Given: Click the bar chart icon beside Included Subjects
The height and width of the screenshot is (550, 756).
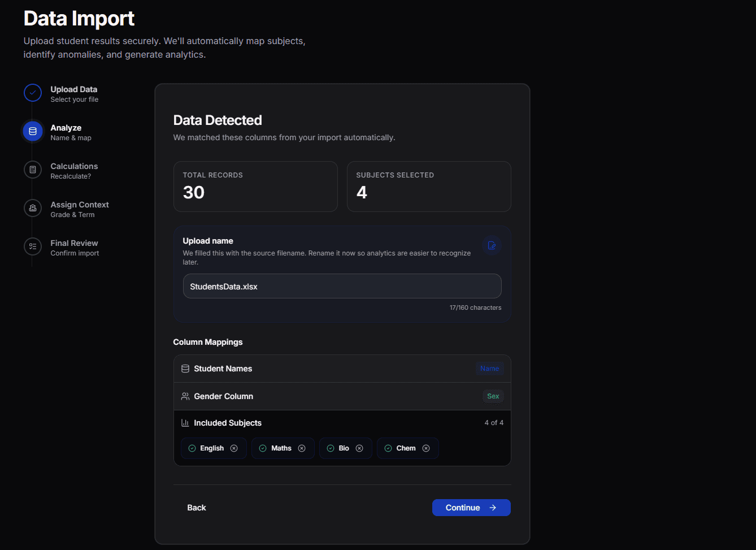Looking at the screenshot, I should click(185, 423).
